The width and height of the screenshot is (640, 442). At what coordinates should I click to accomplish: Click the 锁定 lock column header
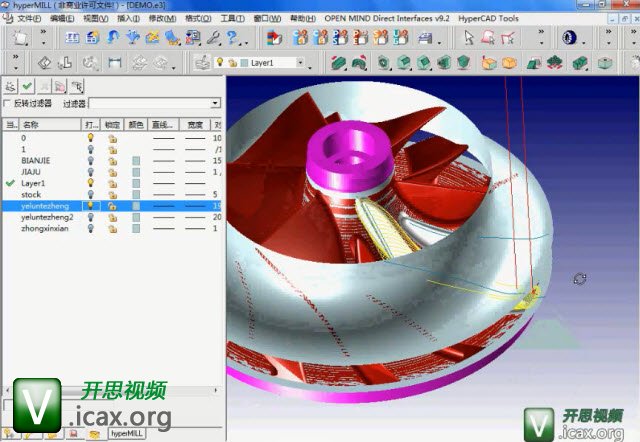coord(112,125)
